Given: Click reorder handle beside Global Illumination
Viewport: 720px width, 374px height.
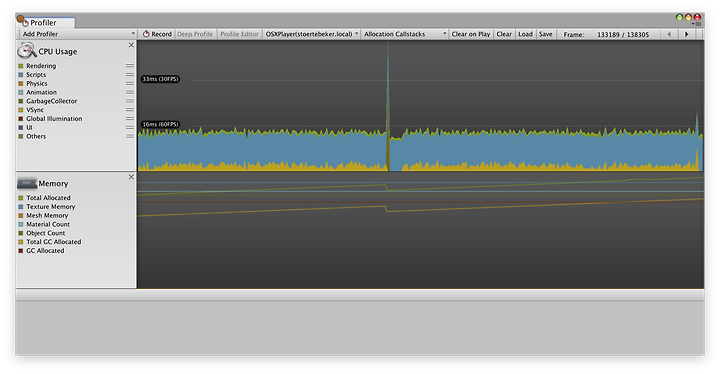Looking at the screenshot, I should click(x=130, y=119).
